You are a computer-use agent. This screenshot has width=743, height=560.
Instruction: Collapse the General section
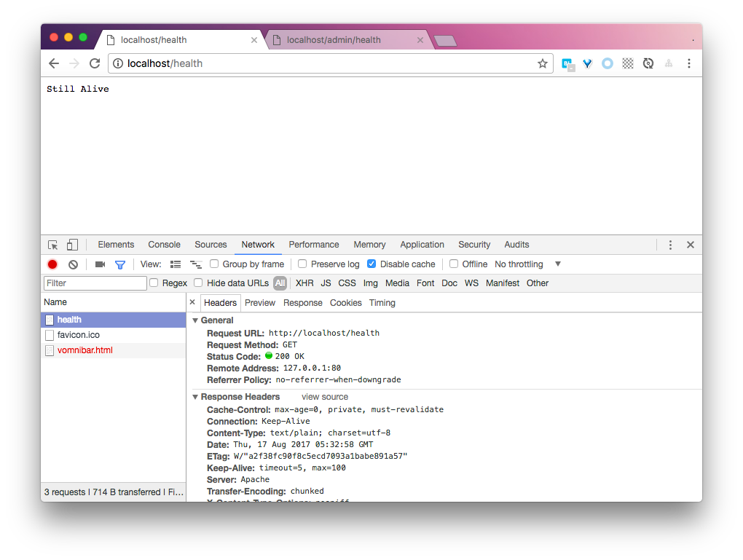pos(195,320)
